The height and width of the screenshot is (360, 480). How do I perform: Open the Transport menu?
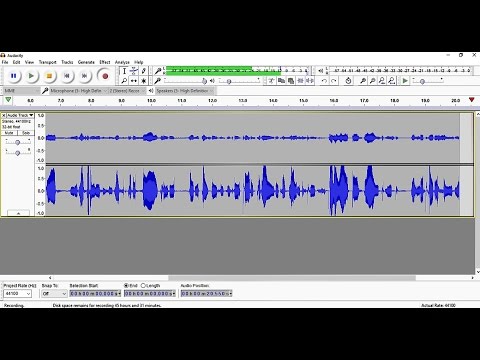click(48, 62)
